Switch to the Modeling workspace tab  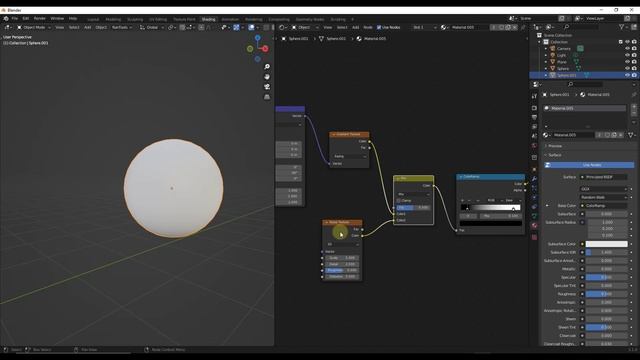pos(113,19)
